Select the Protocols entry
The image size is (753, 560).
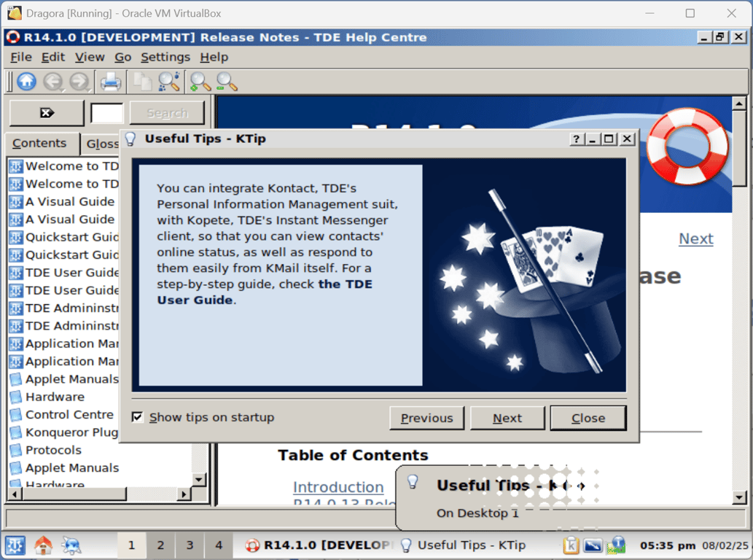pyautogui.click(x=53, y=450)
